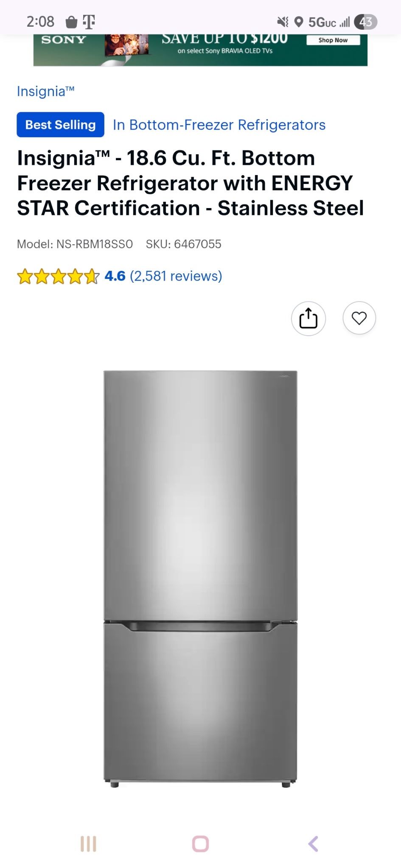Tap the battery indicator in status bar

(365, 22)
